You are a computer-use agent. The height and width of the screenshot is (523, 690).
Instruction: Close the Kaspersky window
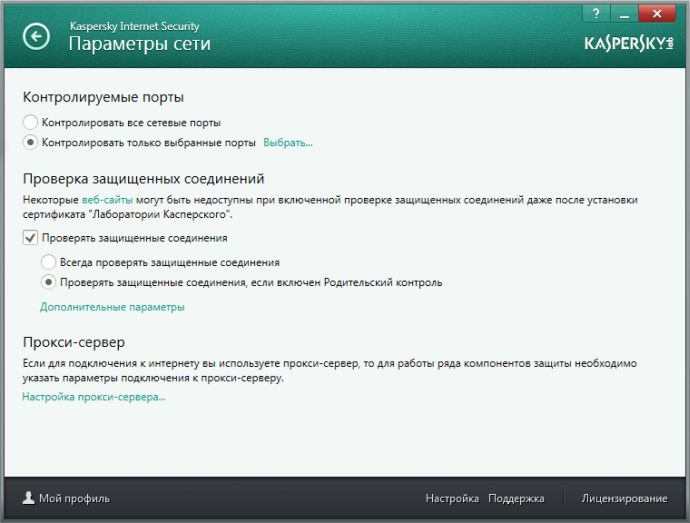[x=657, y=14]
